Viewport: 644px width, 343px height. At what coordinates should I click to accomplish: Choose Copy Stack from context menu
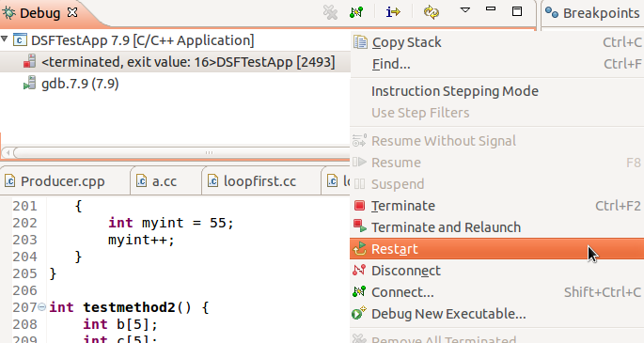[497, 42]
